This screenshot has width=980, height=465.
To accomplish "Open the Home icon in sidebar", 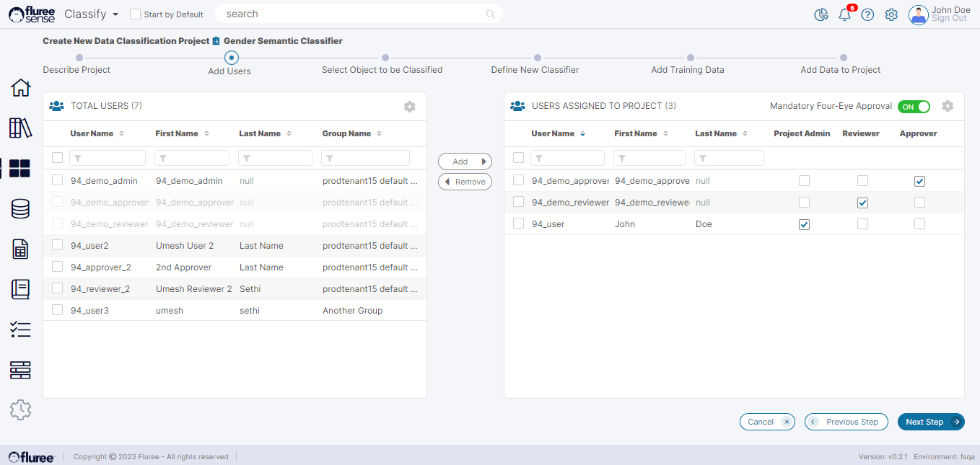I will [20, 88].
